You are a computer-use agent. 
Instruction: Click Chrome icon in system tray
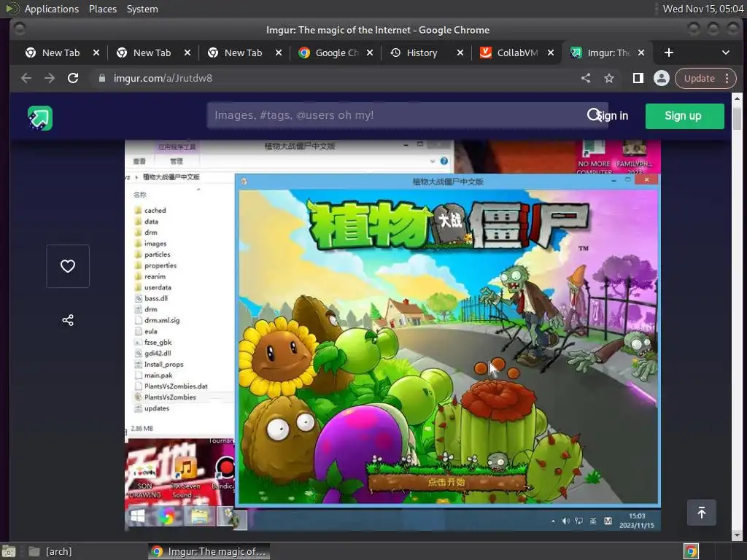tap(691, 551)
